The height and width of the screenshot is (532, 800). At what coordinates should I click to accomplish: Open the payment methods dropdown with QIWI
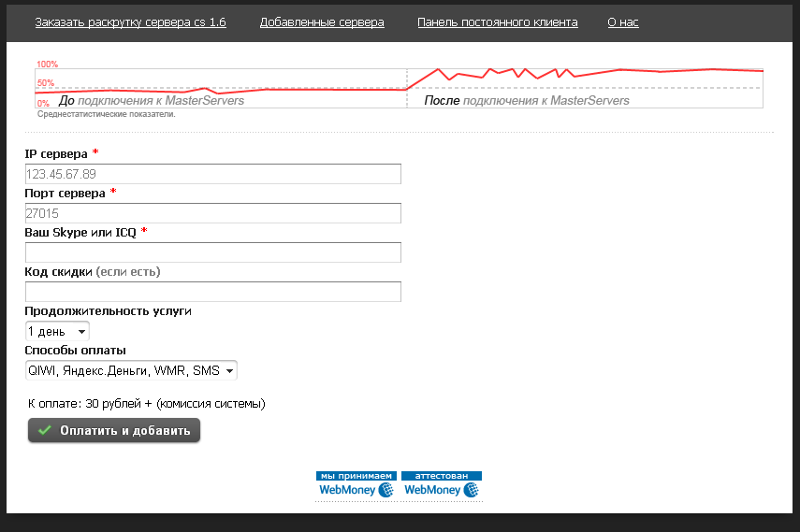tap(131, 370)
